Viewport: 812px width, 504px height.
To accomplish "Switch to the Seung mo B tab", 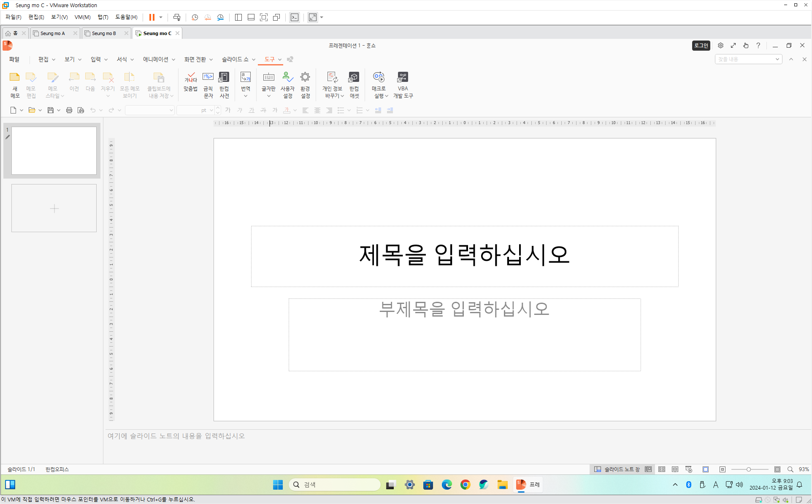I will point(104,33).
